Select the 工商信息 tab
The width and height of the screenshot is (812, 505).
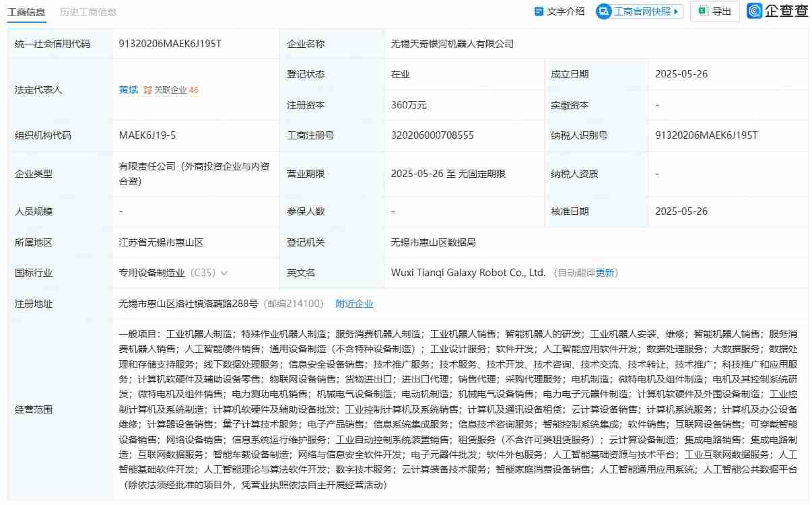(27, 11)
